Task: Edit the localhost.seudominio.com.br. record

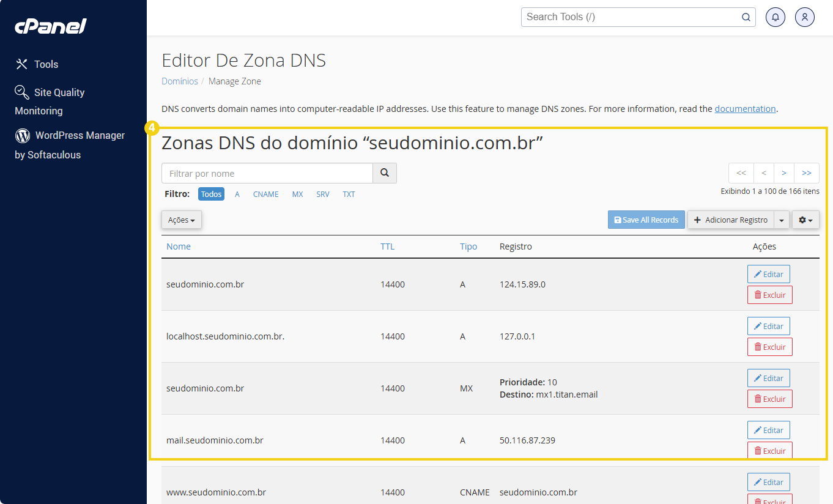Action: [769, 326]
